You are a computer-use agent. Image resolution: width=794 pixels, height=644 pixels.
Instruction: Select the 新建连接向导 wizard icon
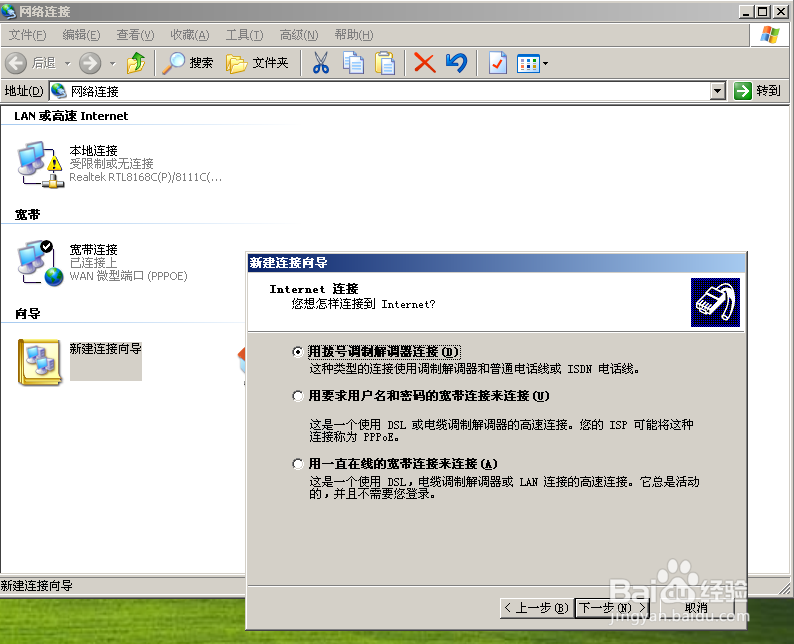39,362
